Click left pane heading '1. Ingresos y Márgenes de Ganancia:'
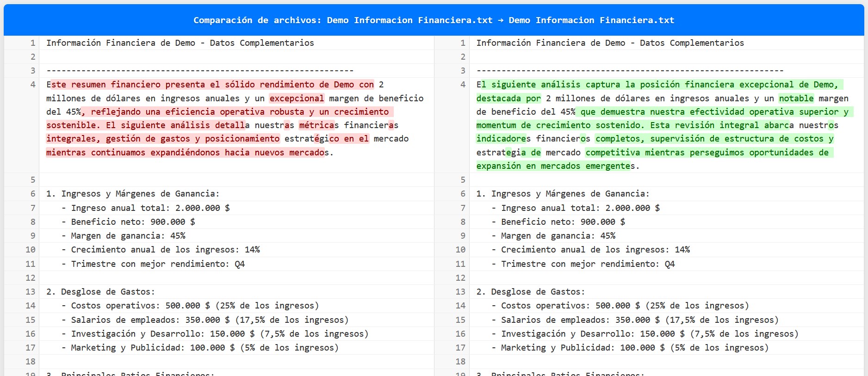This screenshot has height=376, width=868. [x=133, y=193]
